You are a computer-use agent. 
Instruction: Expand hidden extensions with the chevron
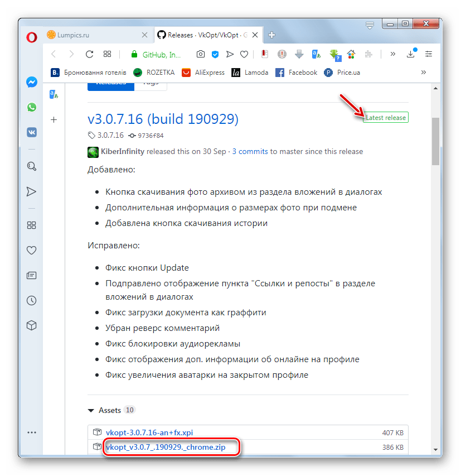[392, 54]
